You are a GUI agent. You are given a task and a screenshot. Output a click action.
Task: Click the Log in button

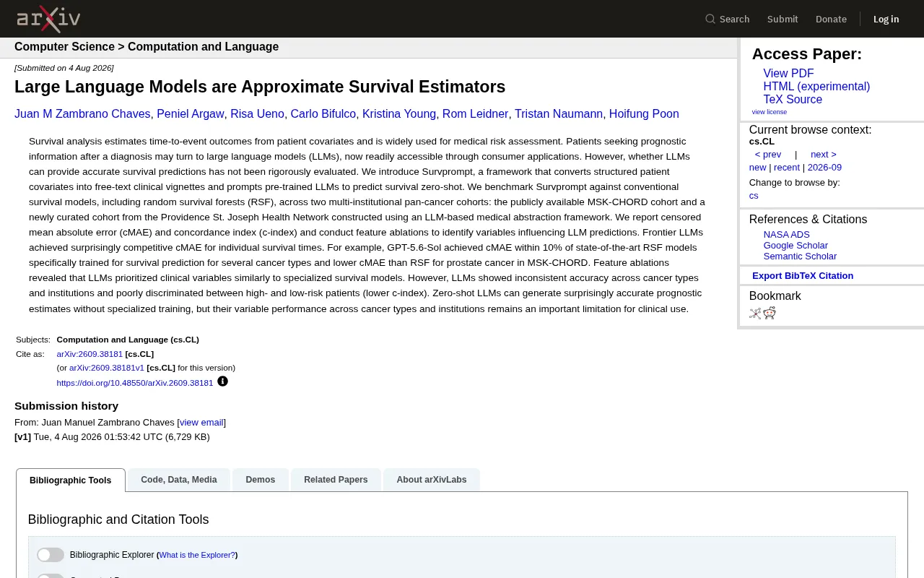pos(886,19)
